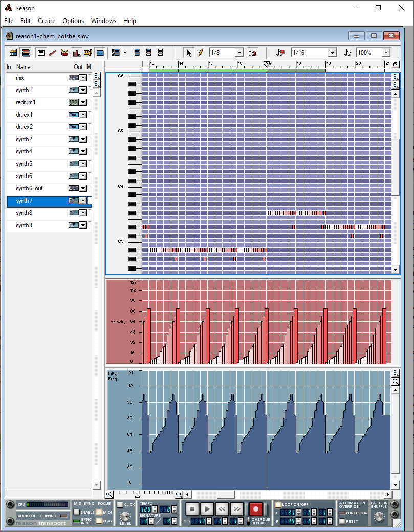Toggle the Loop On/Off checkbox
Viewport: 414px width, 532px height.
[x=278, y=505]
